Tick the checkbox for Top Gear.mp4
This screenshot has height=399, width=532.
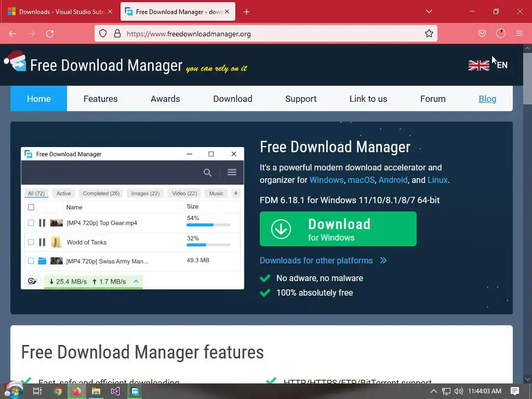point(31,223)
